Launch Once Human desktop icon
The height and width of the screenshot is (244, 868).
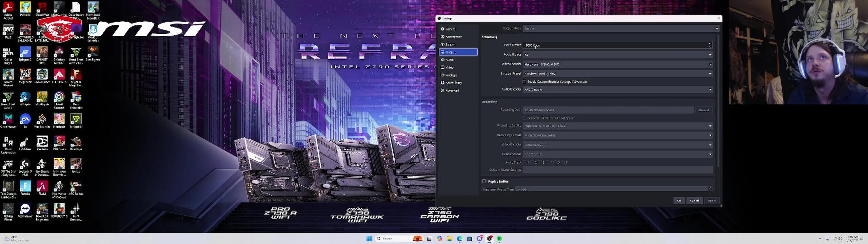8,121
